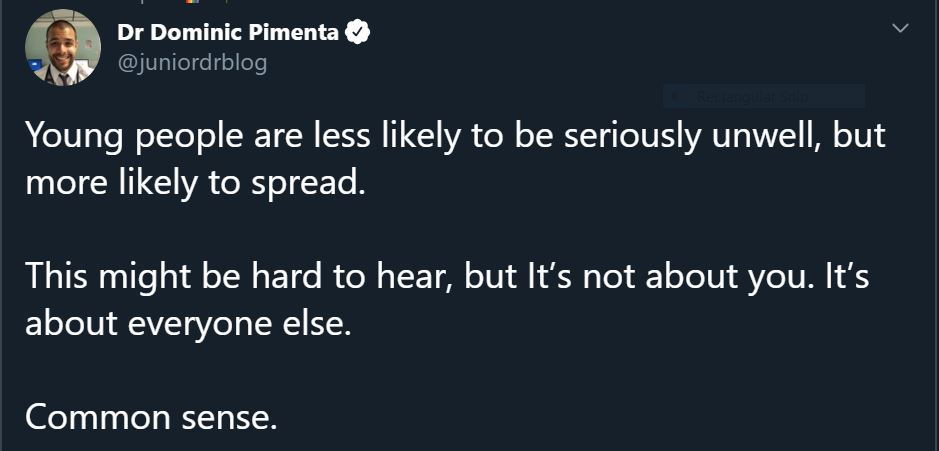The image size is (939, 451).
Task: Click the word 'Pimenta' in the author name
Action: coord(295,32)
